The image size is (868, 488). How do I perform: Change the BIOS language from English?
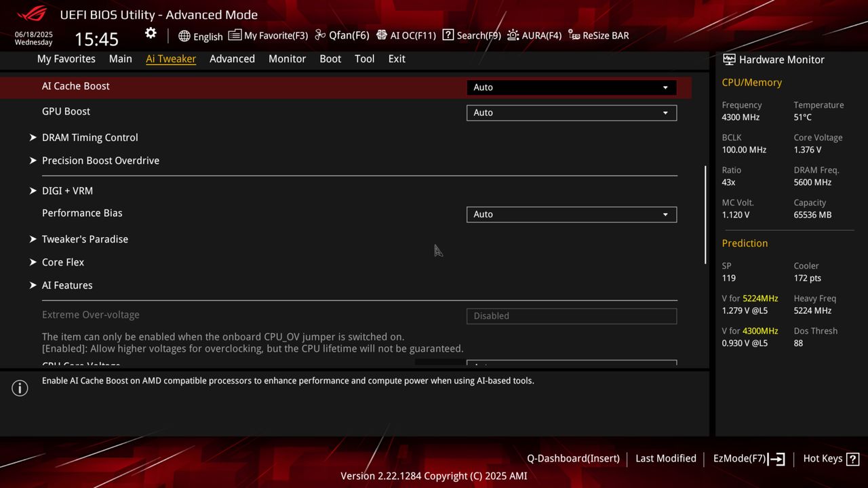pos(200,36)
